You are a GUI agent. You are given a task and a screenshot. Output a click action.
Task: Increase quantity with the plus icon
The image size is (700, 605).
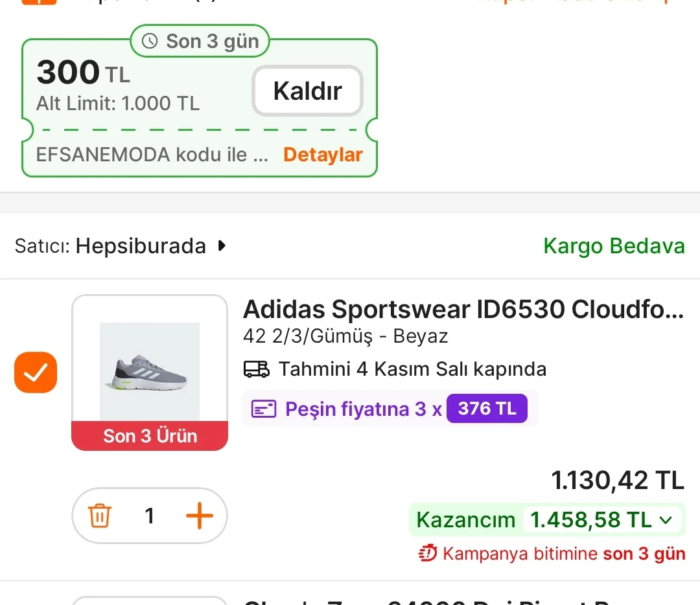pos(199,516)
